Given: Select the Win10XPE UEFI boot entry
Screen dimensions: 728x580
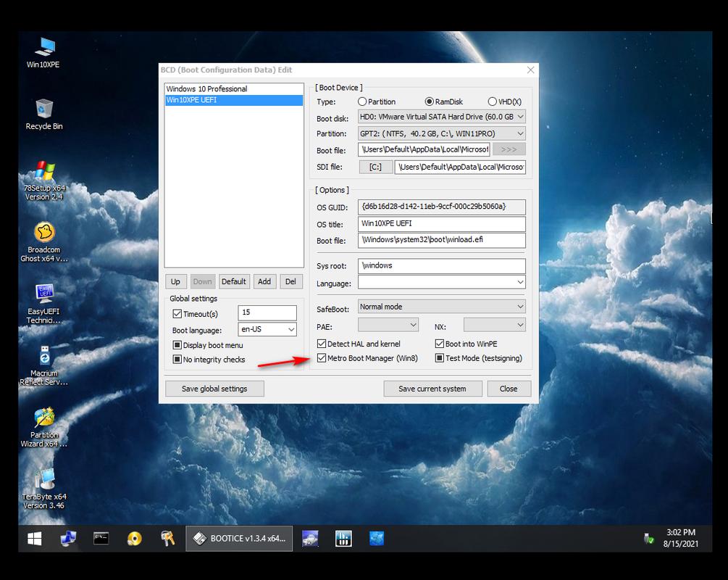Looking at the screenshot, I should coord(234,100).
